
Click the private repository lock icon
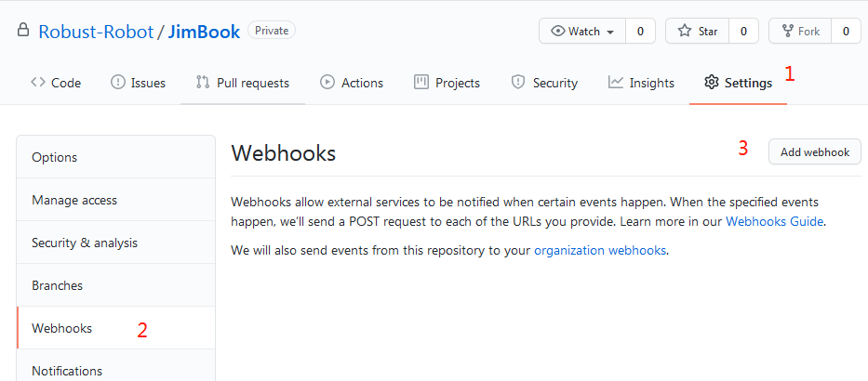pos(23,30)
